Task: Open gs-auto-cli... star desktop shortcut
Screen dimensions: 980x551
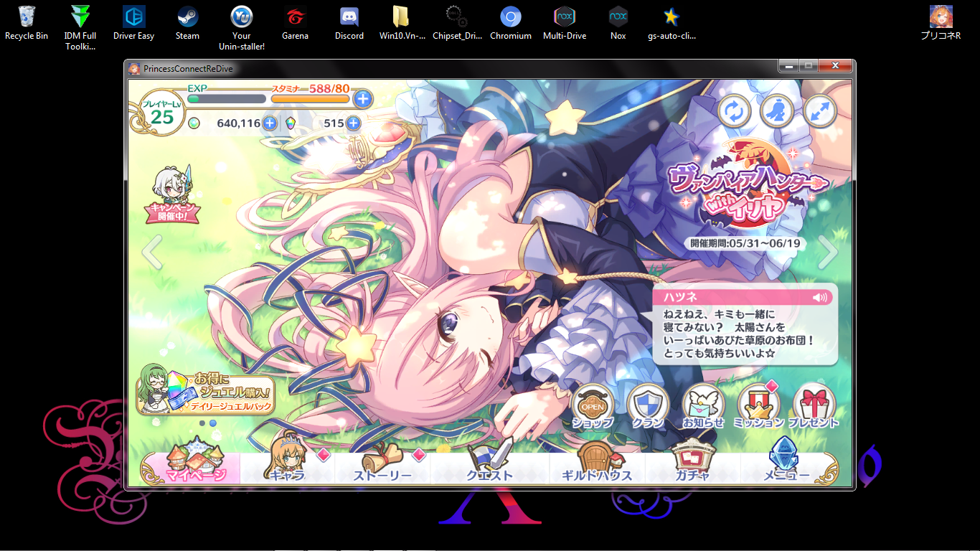Action: 672,23
